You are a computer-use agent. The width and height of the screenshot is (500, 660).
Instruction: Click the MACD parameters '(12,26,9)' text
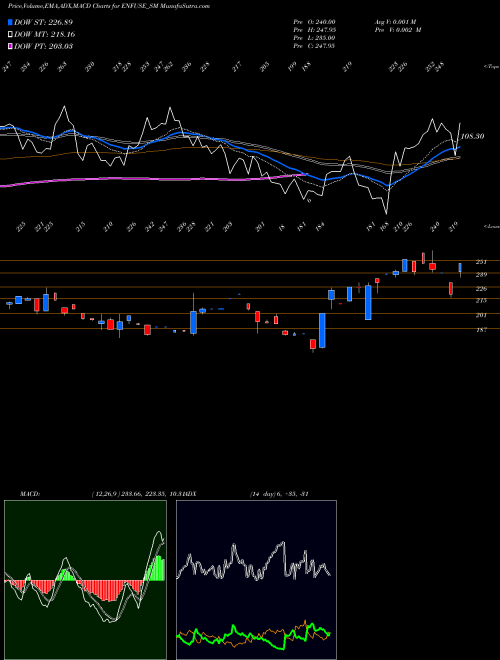106,494
